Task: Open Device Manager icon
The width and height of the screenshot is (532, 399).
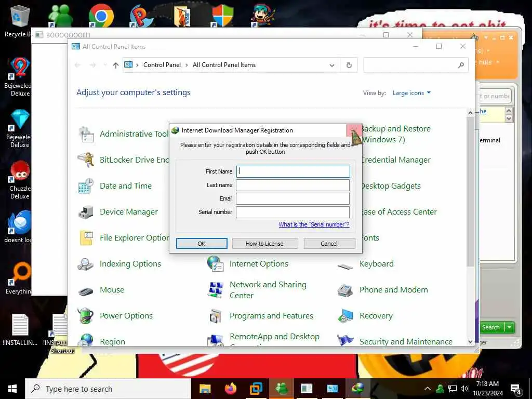Action: (x=86, y=212)
